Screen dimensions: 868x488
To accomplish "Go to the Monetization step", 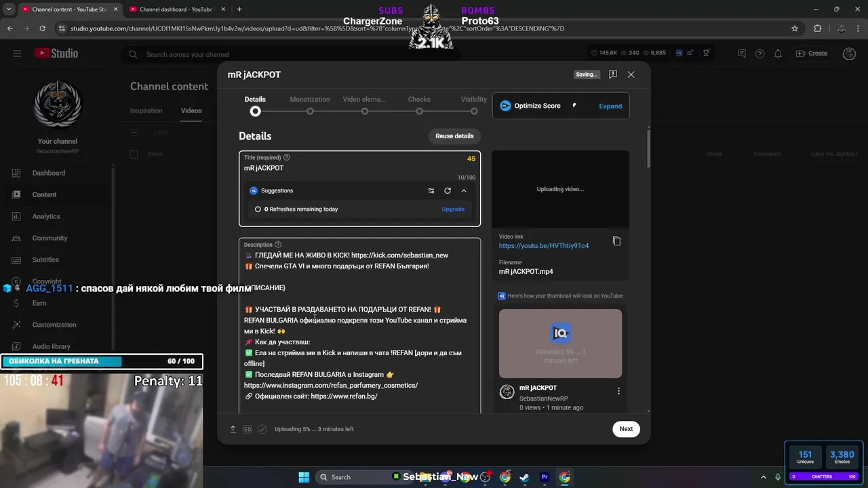I will (x=310, y=106).
